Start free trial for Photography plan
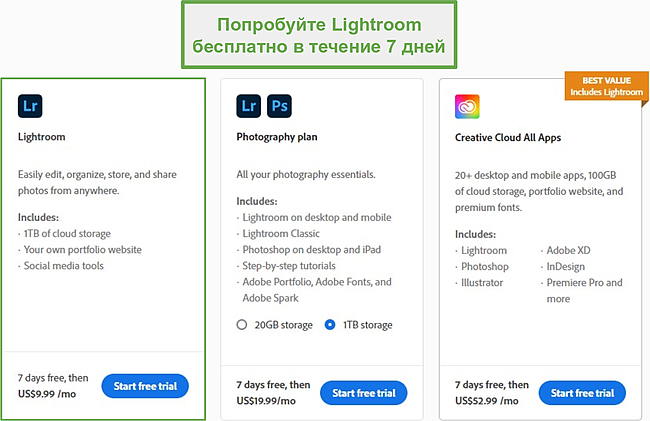The image size is (650, 421). tap(364, 393)
